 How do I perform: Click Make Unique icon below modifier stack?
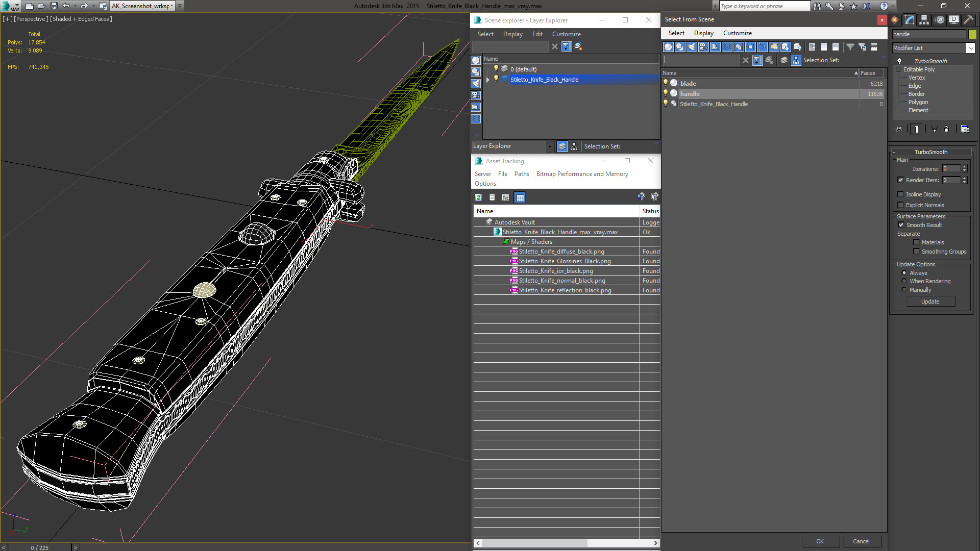(x=934, y=129)
